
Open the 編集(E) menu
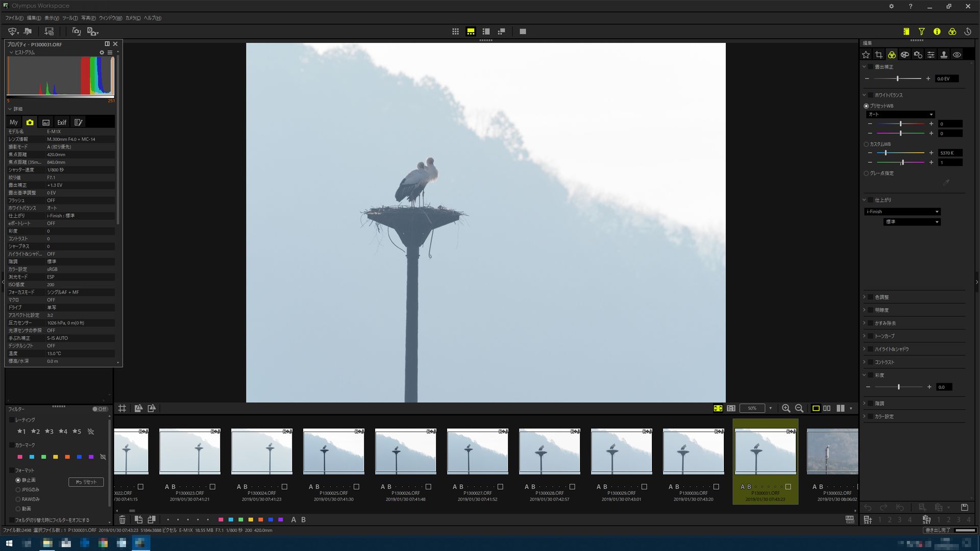click(x=34, y=18)
